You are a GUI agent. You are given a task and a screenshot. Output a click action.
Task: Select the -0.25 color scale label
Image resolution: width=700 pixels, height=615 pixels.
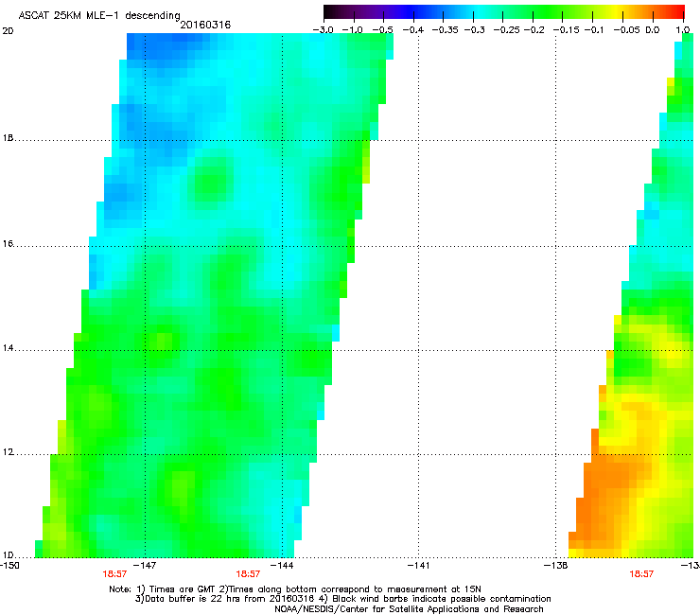(506, 30)
